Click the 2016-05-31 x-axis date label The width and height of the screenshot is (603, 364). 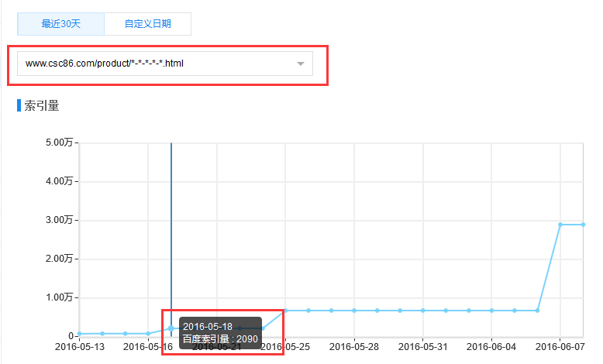click(423, 347)
